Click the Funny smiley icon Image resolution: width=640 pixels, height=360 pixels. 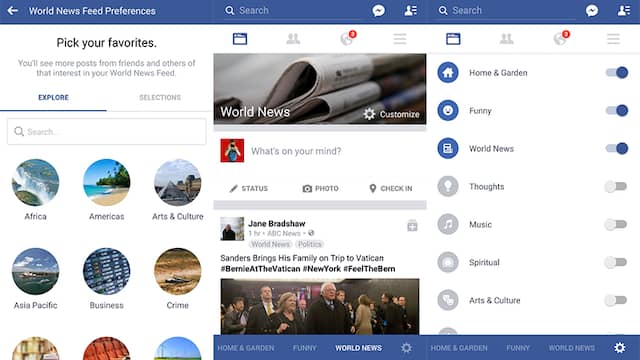(448, 111)
